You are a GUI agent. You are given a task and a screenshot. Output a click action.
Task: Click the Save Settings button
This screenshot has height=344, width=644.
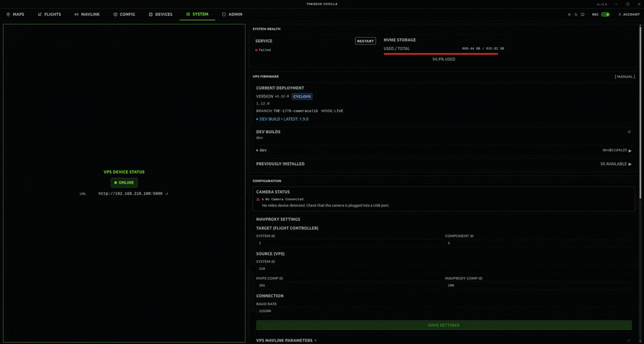tap(443, 325)
